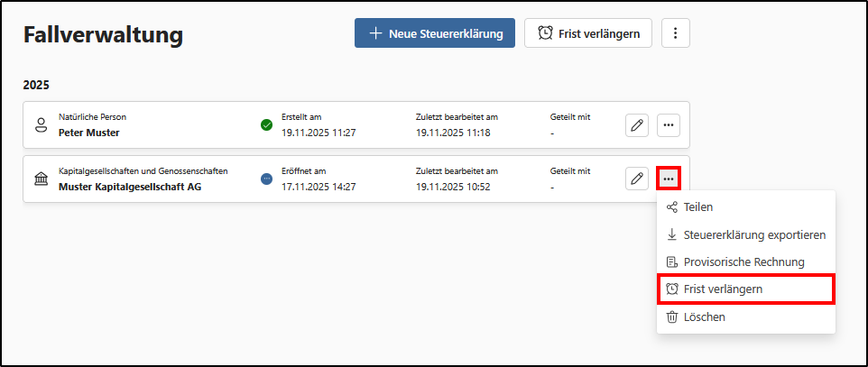Edit Muster Kapitalgesellschaft AG with the pencil icon
868x367 pixels.
(x=637, y=179)
